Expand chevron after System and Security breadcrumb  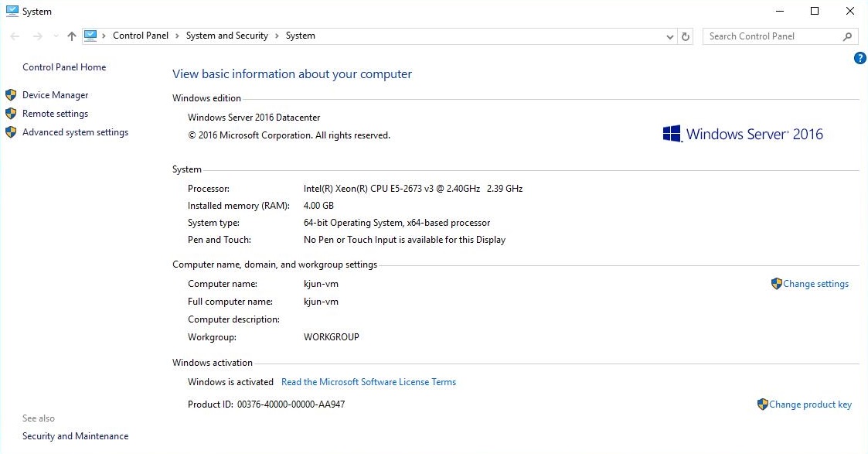click(277, 36)
